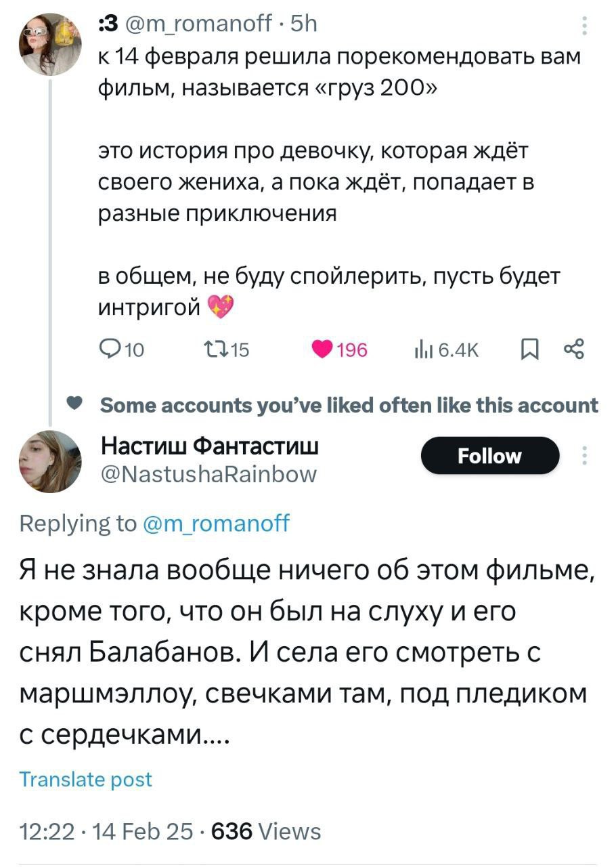Image resolution: width=616 pixels, height=867 pixels.
Task: Click the 12:22 · 14 Feb 25 timestamp
Action: click(105, 830)
